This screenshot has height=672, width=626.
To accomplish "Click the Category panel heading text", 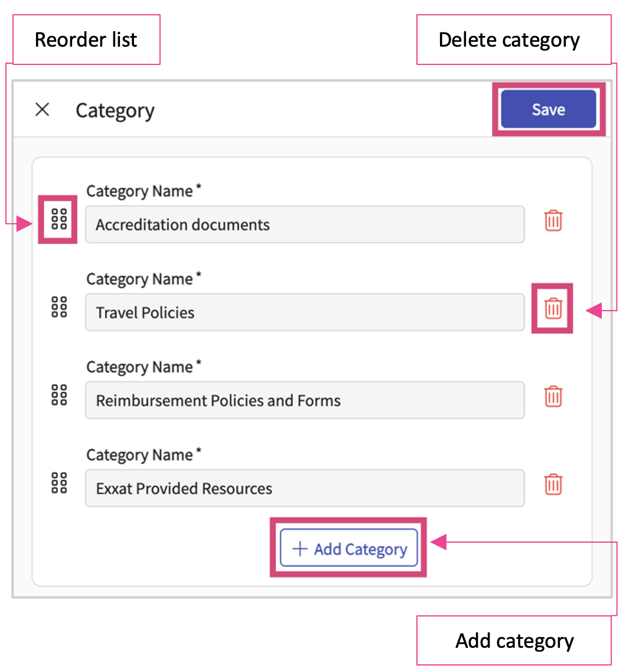I will pos(115,110).
